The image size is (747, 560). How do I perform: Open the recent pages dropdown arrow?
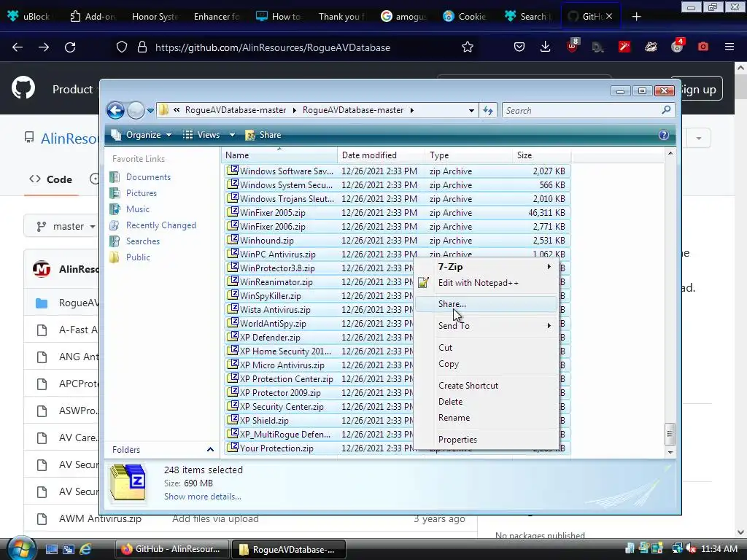(150, 111)
